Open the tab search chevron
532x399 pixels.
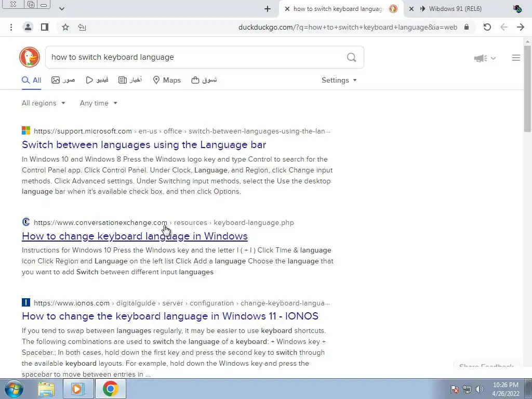pos(61,9)
